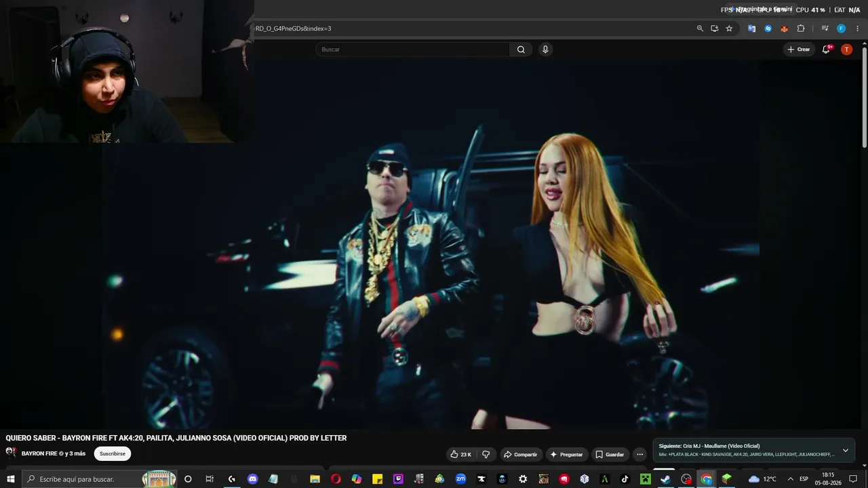
Task: Open Opera browser from the taskbar
Action: click(x=336, y=479)
